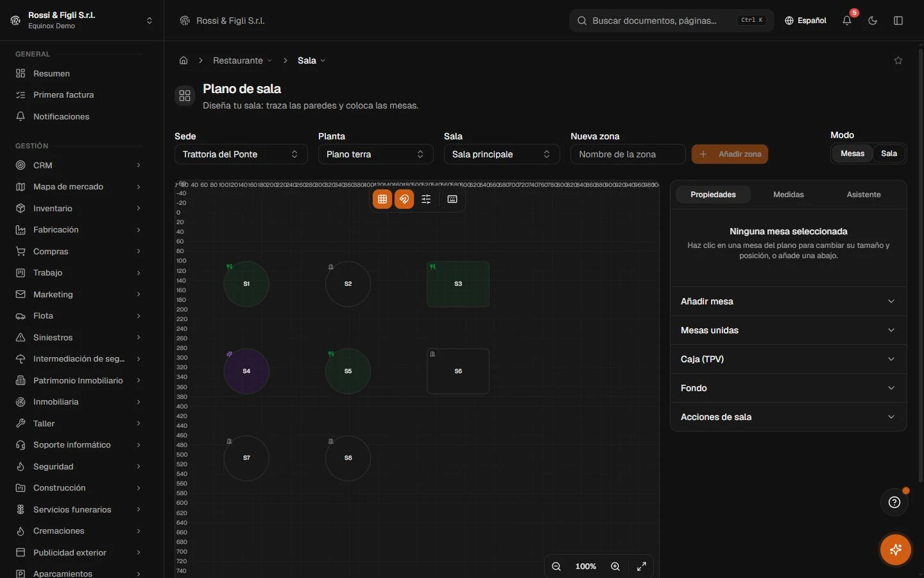
Task: Mark page as favorite with star
Action: (x=898, y=60)
